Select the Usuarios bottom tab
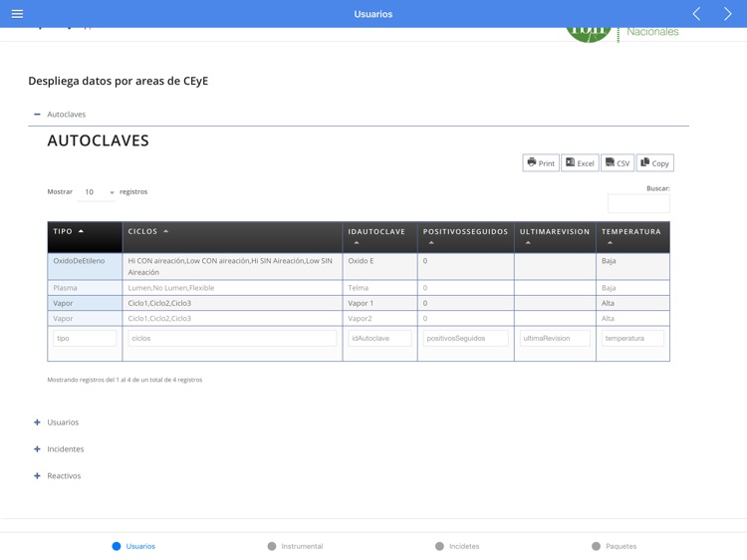The width and height of the screenshot is (747, 560). point(133,546)
